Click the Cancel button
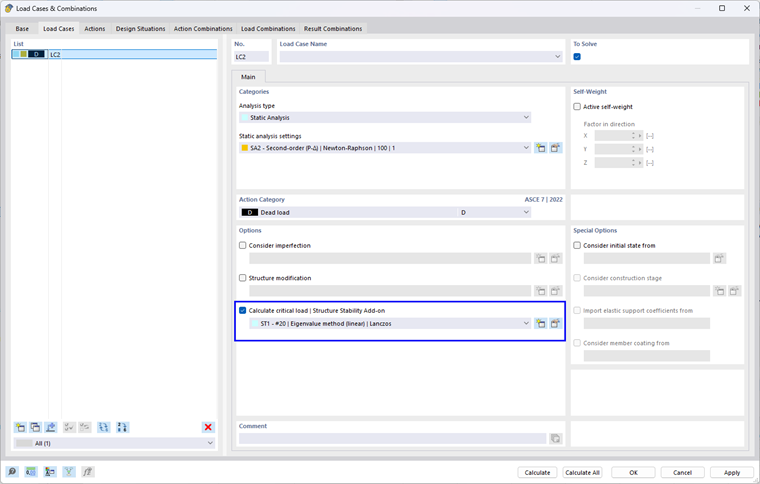The height and width of the screenshot is (484, 760). pos(682,472)
